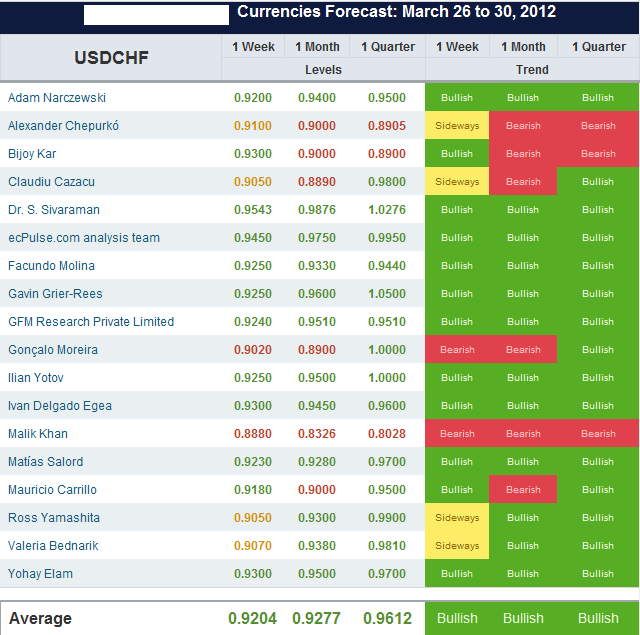Click Ross Yamashita's 0.9900 quarter level

(x=387, y=518)
